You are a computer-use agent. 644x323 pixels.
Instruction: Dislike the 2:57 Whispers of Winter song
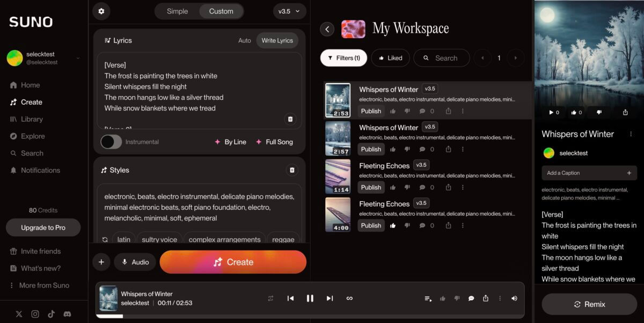407,149
